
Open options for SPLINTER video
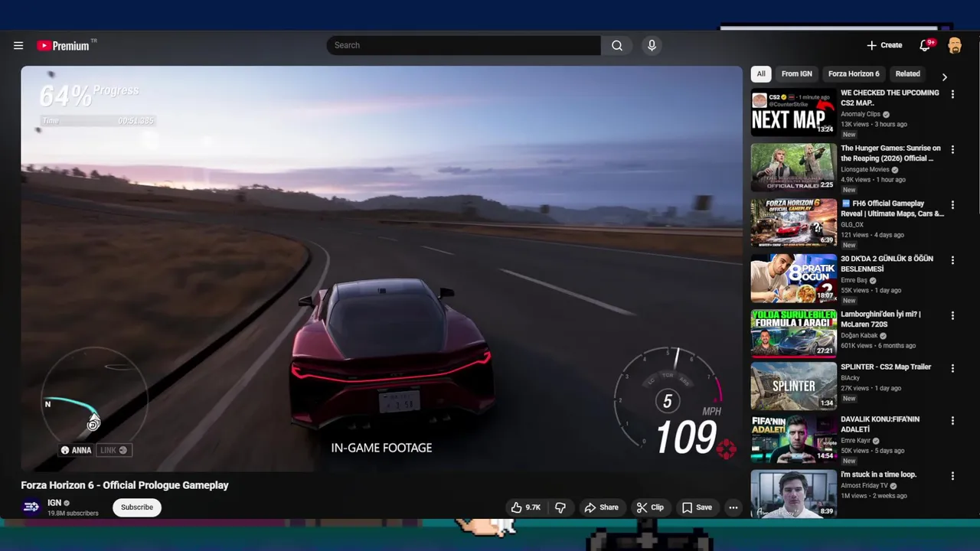coord(952,368)
